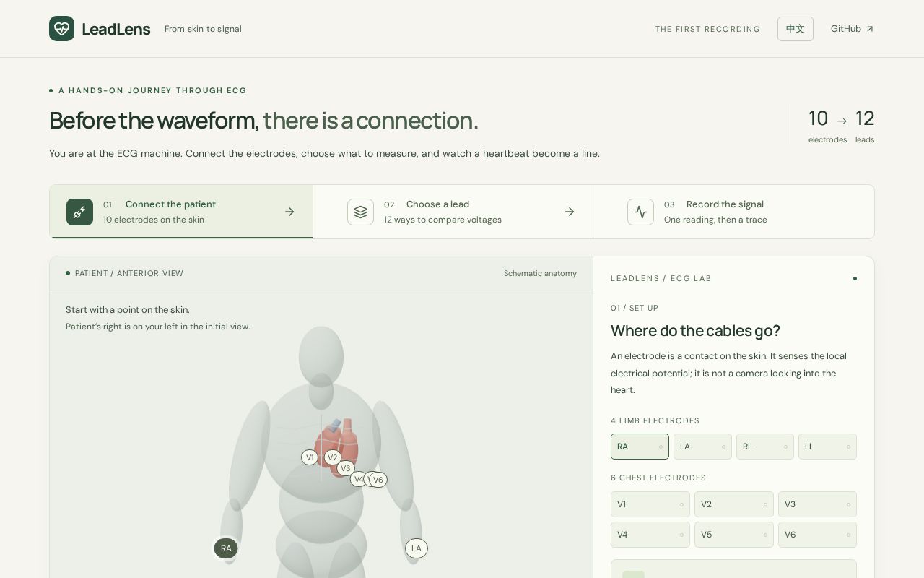Toggle the RL limb electrode button

pos(765,447)
